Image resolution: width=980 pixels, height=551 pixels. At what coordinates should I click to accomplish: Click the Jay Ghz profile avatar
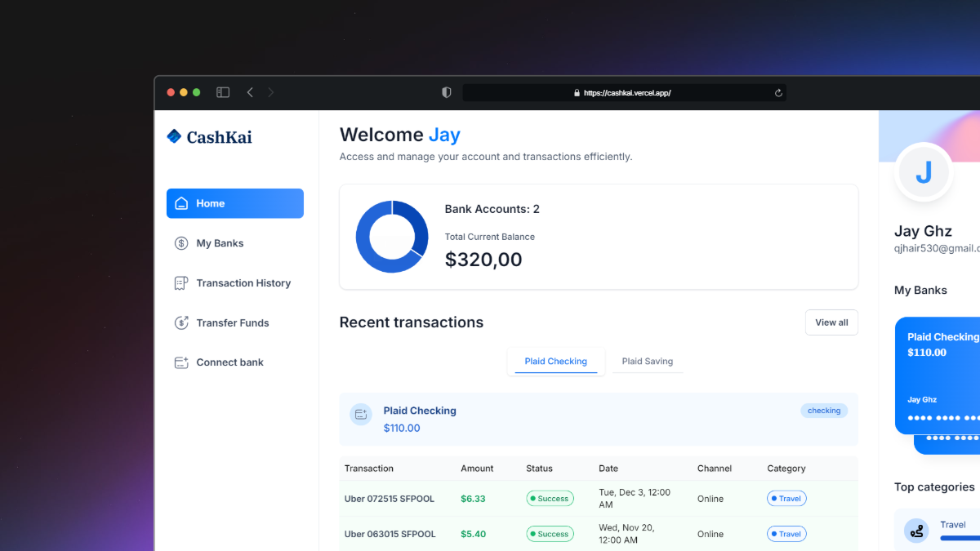pos(924,172)
